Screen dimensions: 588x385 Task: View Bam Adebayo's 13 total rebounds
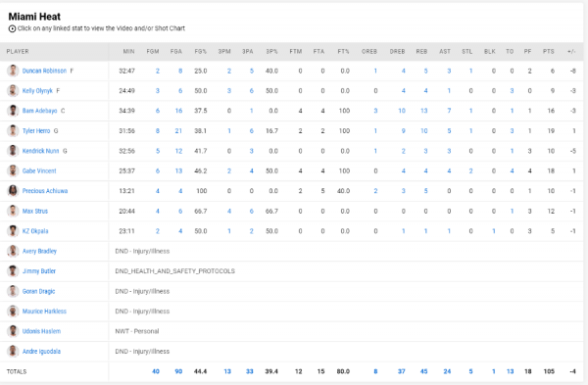(x=423, y=111)
